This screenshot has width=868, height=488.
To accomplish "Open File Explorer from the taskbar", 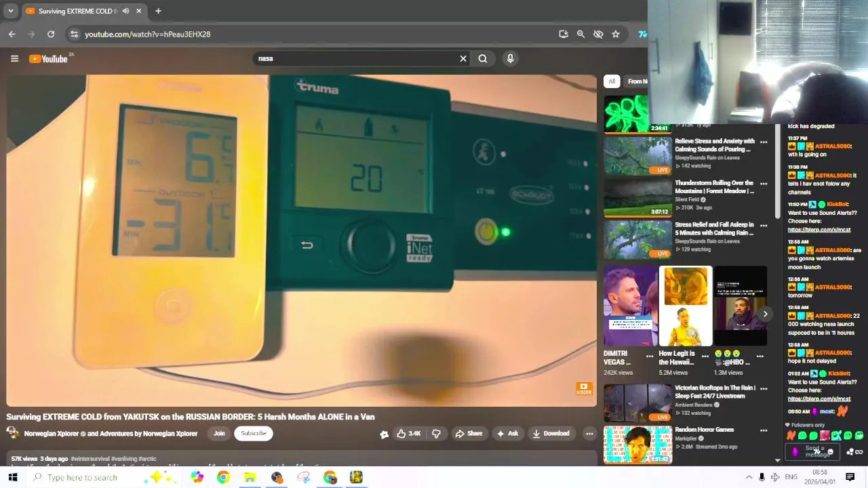I will [250, 477].
